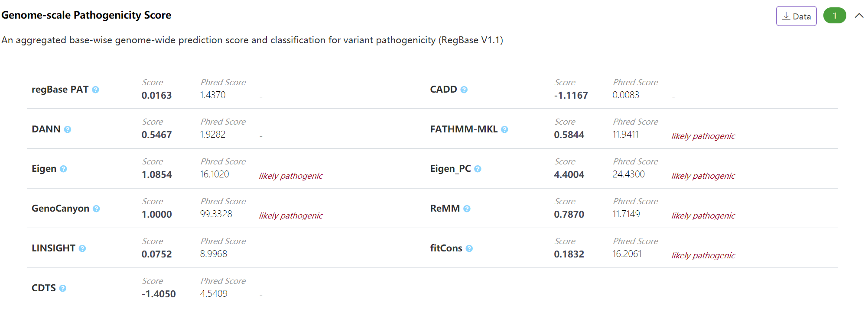Click the Eigen_PC score value 4.4004
This screenshot has width=868, height=312.
tap(569, 174)
